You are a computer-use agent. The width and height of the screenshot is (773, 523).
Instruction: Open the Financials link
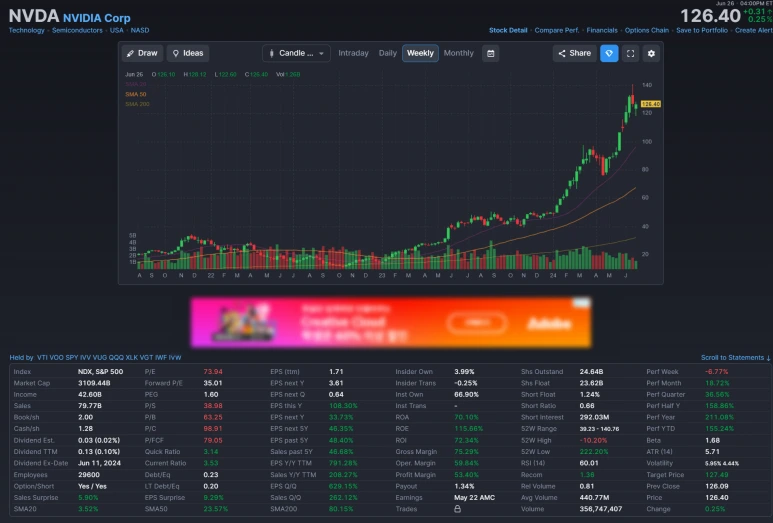pos(602,31)
